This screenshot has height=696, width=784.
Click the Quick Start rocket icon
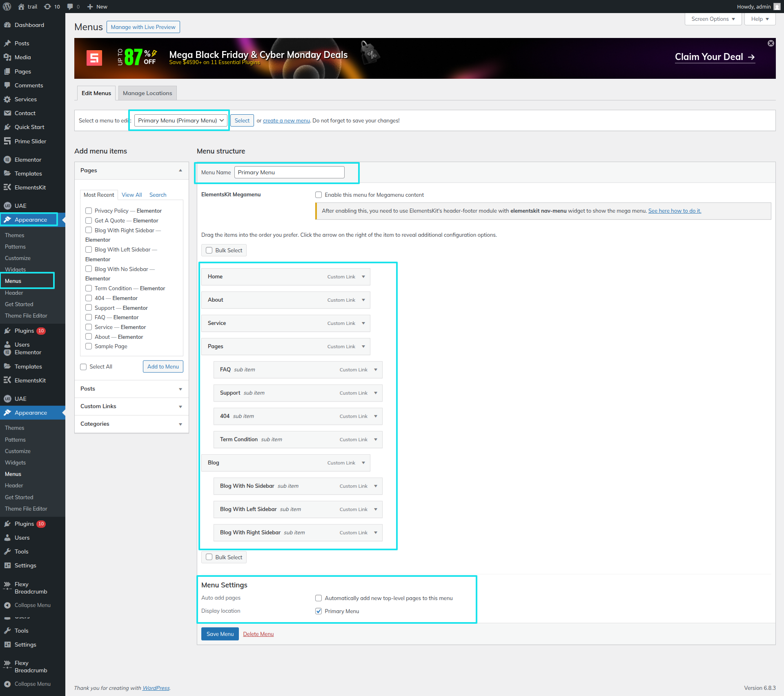point(7,127)
